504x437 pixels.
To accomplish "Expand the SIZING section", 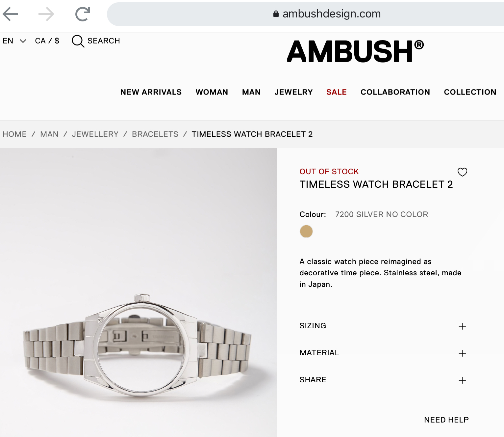I will (383, 326).
